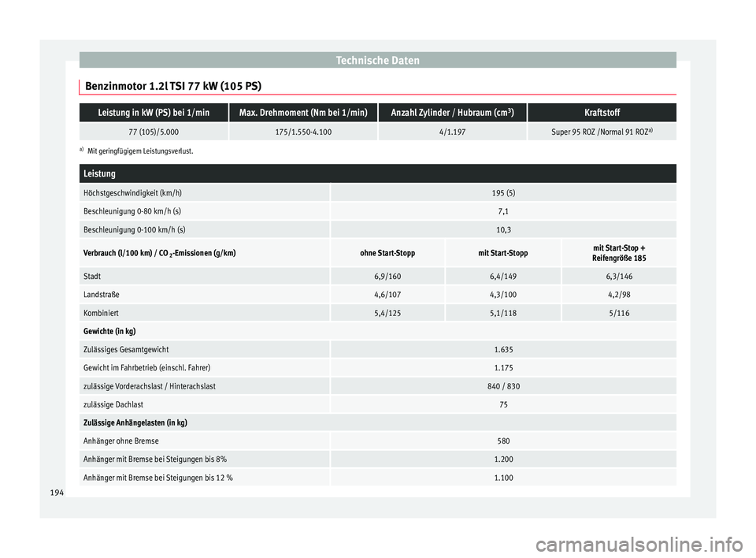756x558 pixels.
Task: Click the page number '194'
Action: [x=57, y=493]
